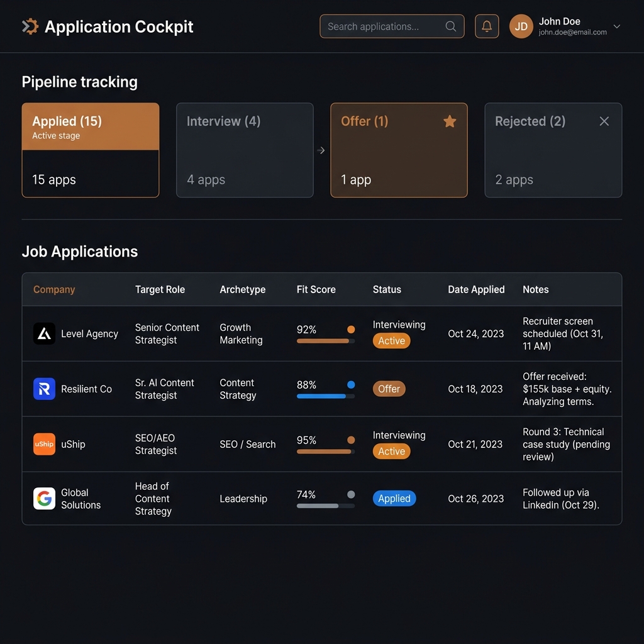Click the Content Strategy archetype cell
644x644 pixels.
pyautogui.click(x=238, y=389)
